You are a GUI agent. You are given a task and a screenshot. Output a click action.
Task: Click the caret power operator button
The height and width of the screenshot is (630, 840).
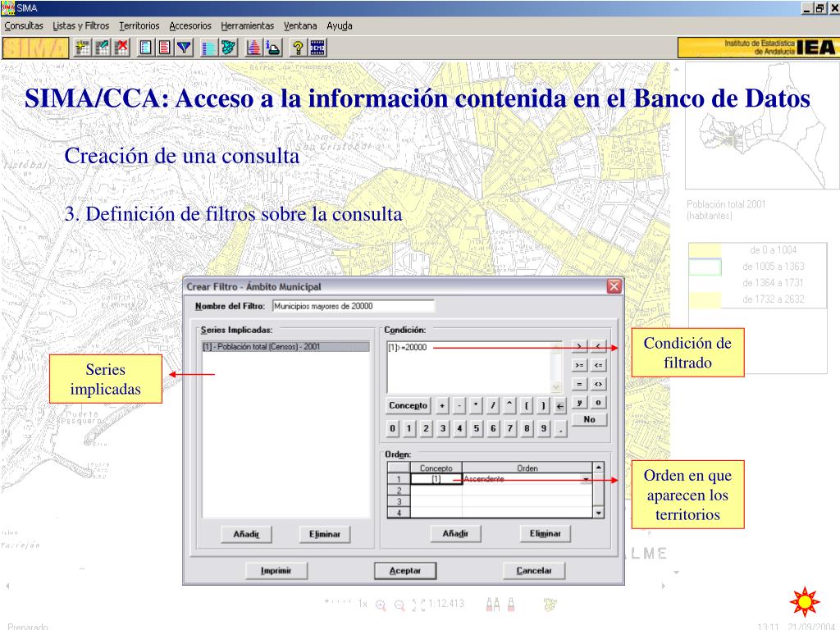tap(509, 406)
